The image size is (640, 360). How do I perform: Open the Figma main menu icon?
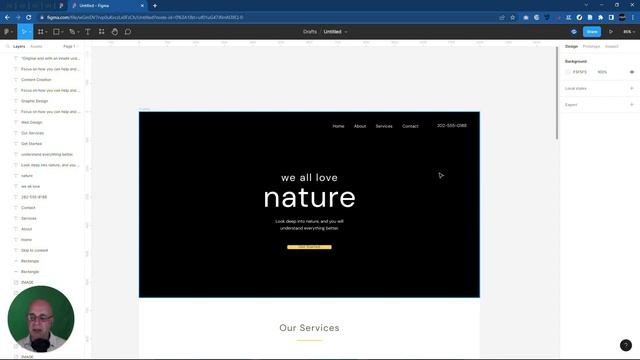tap(7, 32)
